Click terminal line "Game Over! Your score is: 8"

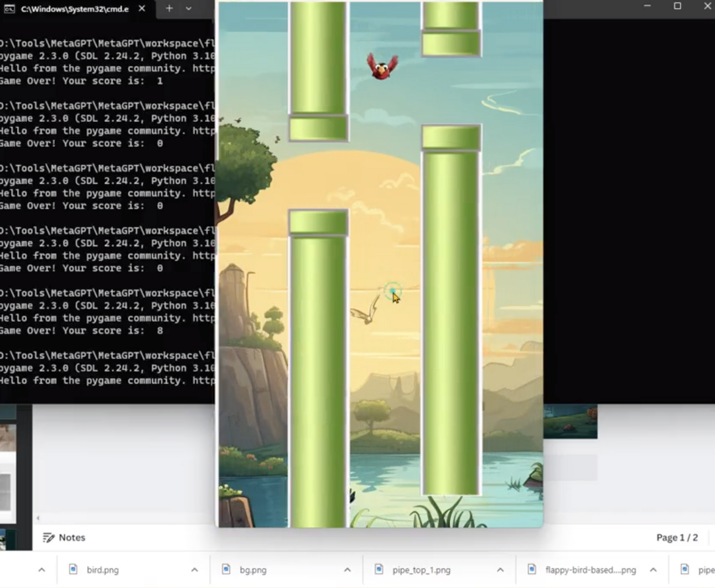click(x=81, y=331)
